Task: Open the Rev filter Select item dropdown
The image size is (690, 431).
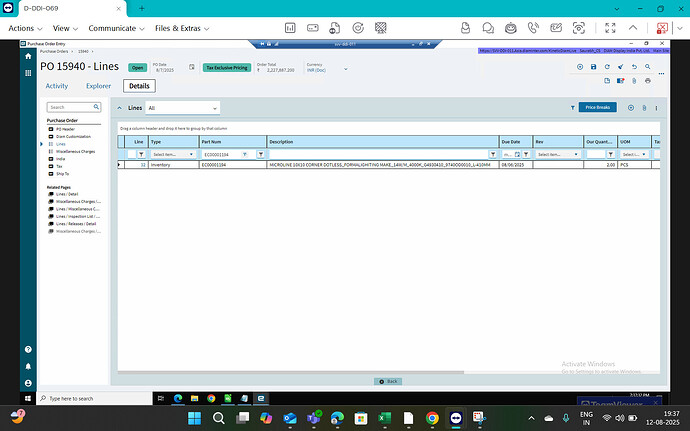Action: [558, 155]
